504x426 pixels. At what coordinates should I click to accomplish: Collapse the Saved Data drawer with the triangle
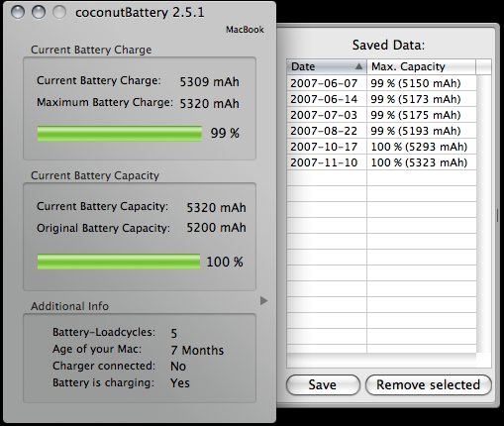click(263, 300)
